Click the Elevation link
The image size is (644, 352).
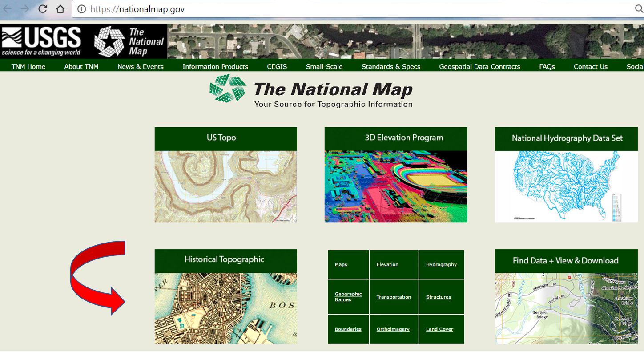(387, 264)
